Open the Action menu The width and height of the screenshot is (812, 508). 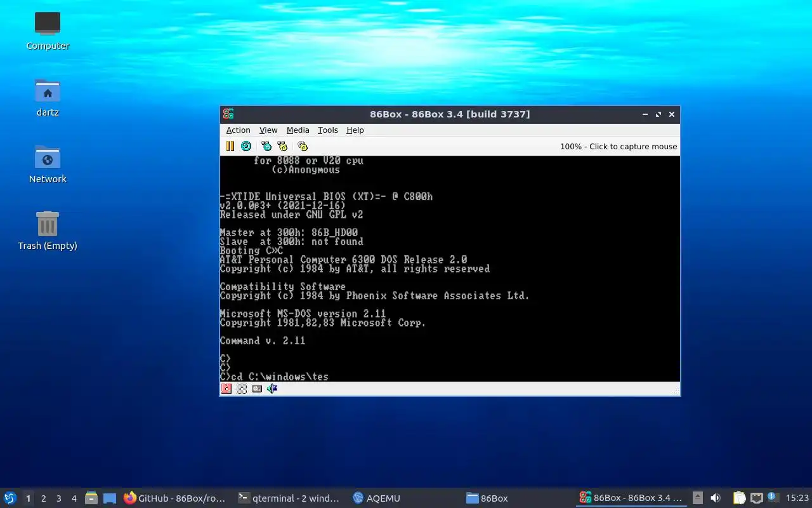click(x=239, y=130)
